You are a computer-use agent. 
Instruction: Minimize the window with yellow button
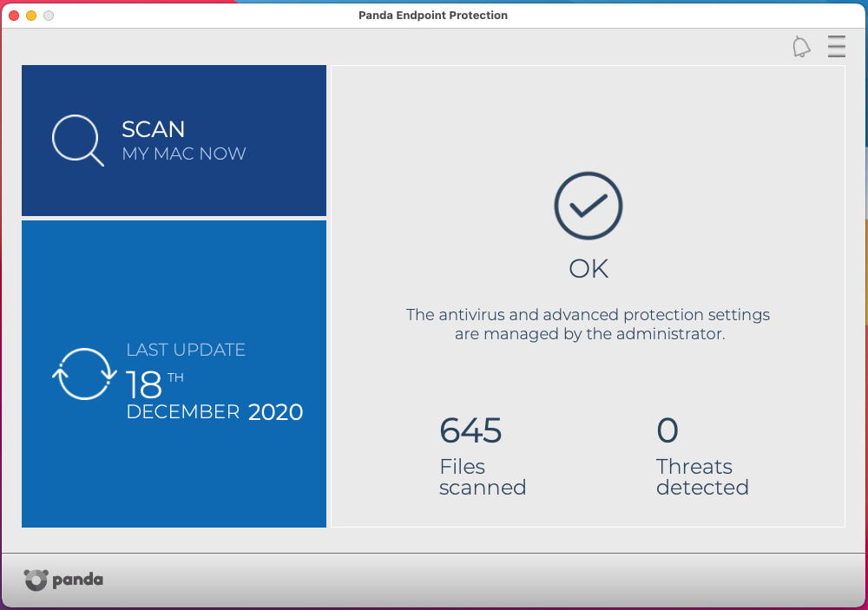(x=31, y=16)
